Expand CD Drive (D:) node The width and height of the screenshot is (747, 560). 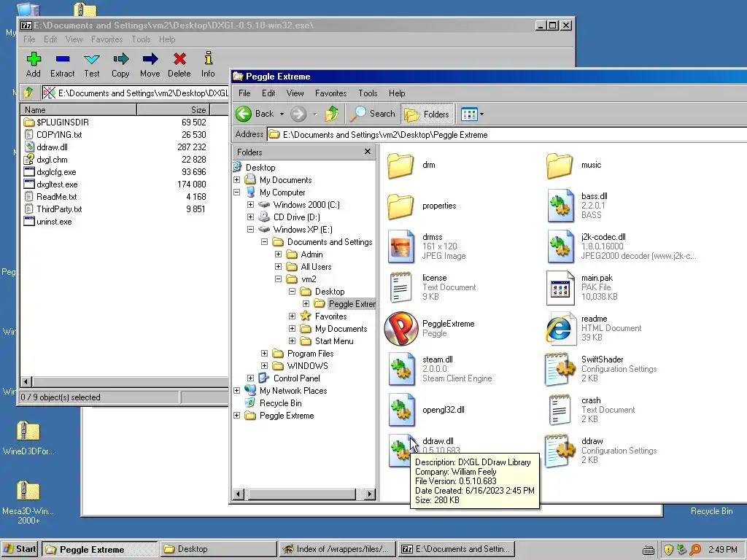[x=251, y=217]
